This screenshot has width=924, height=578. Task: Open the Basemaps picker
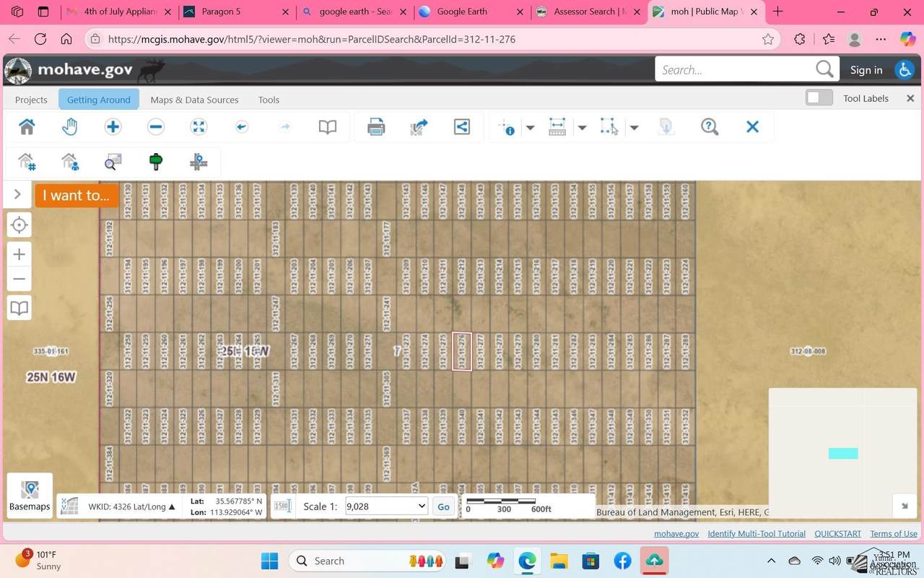[30, 496]
